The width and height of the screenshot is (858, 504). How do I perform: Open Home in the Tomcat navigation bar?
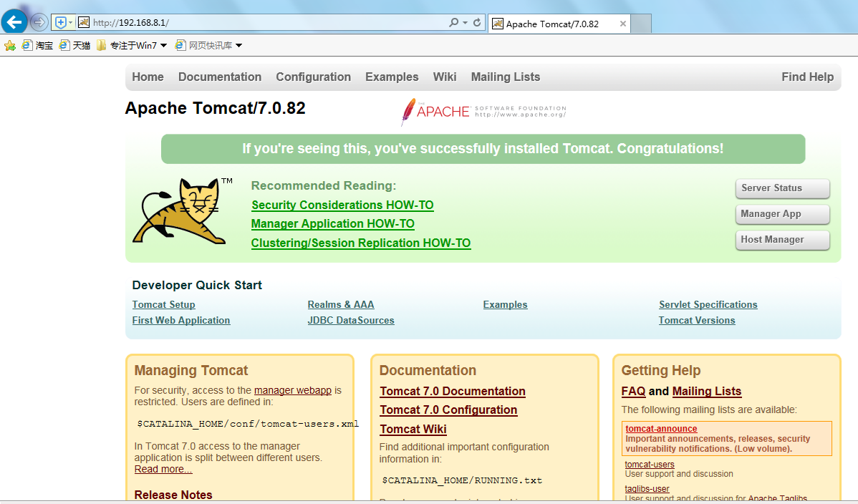[x=148, y=77]
